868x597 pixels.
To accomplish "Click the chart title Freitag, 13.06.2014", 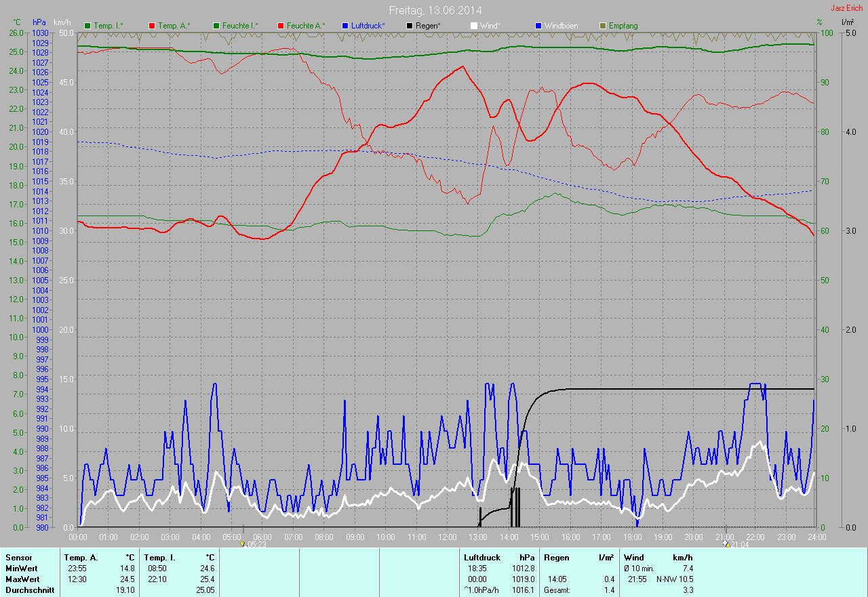I will click(x=435, y=10).
